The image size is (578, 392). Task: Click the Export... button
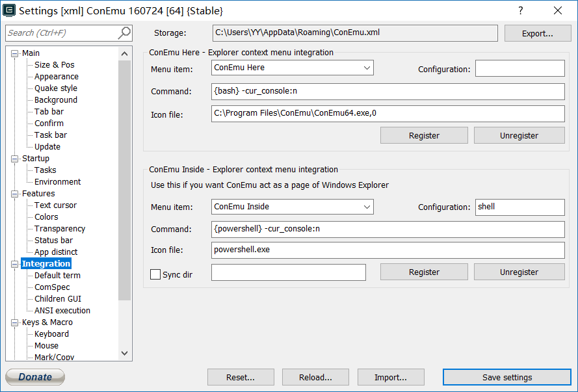point(538,34)
